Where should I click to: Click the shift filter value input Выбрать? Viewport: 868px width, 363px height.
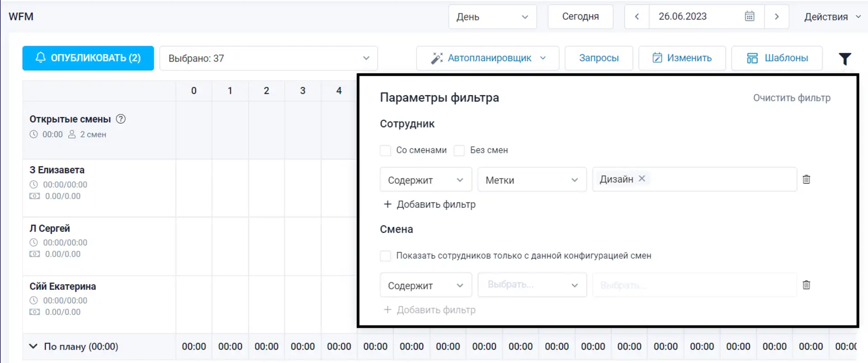coord(694,285)
